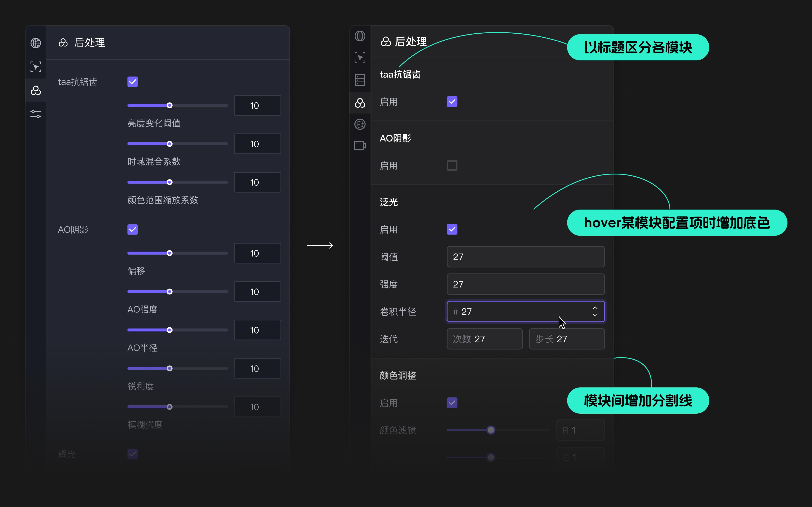The height and width of the screenshot is (507, 812).
Task: Open the post-processing panel icon
Action: tap(360, 103)
